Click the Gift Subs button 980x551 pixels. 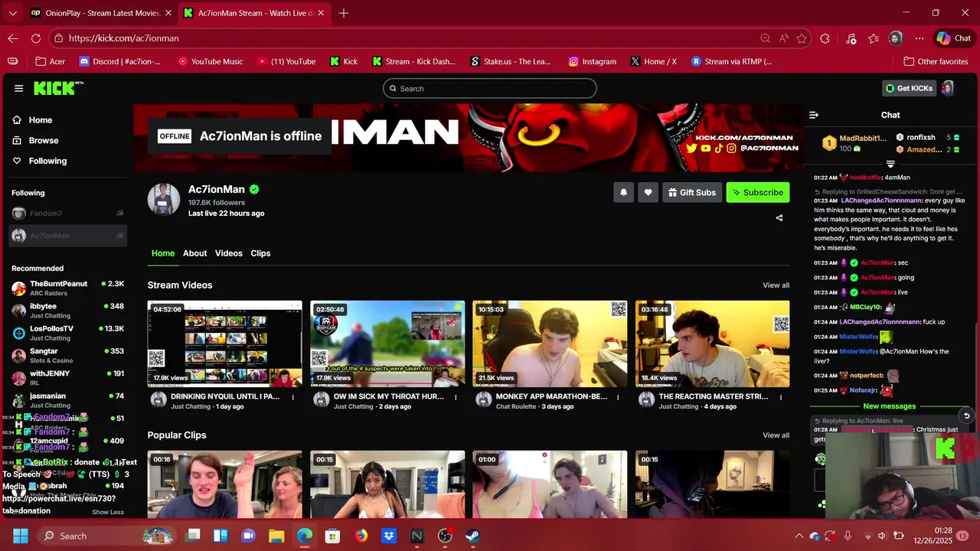pos(691,193)
